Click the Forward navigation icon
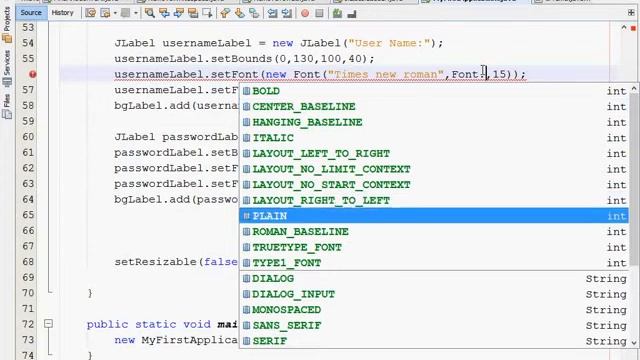640x360 pixels. (126, 13)
